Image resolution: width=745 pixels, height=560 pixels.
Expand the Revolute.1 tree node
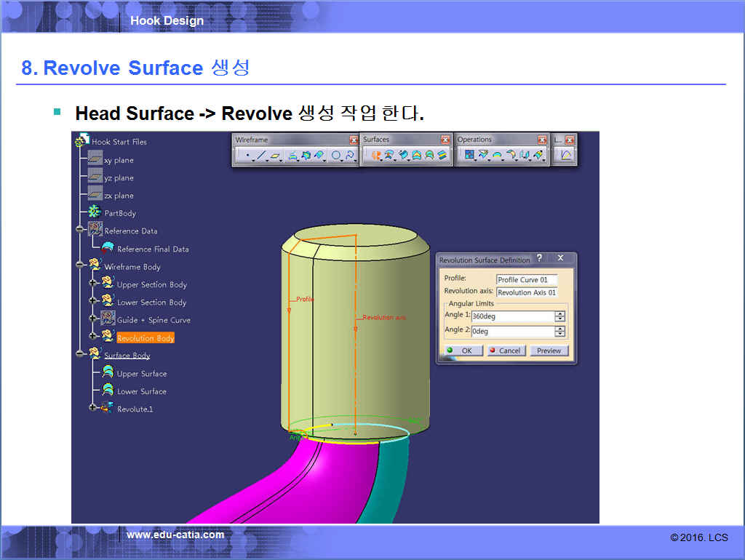point(92,408)
